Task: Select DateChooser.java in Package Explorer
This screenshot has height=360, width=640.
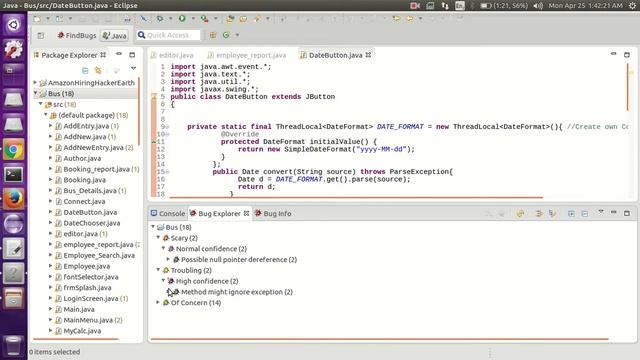Action: click(91, 223)
